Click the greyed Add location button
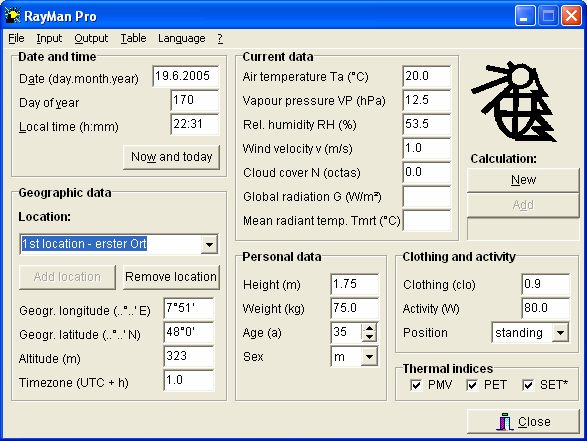The width and height of the screenshot is (587, 441). 67,277
